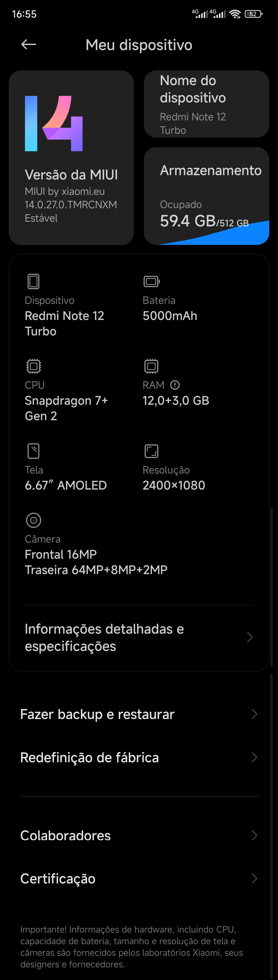
Task: Open the Nome do dispositivo card
Action: coord(207,104)
